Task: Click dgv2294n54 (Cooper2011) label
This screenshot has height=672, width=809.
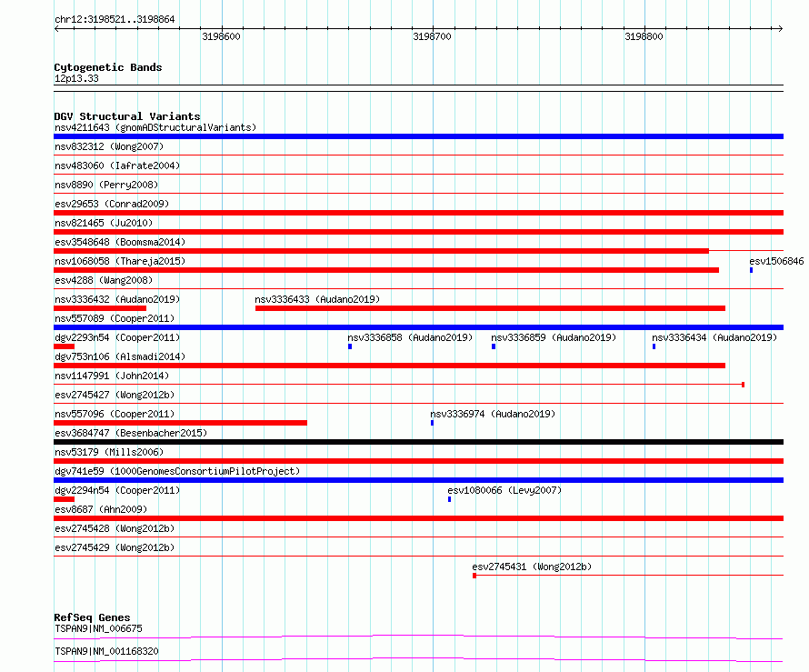Action: click(x=117, y=490)
